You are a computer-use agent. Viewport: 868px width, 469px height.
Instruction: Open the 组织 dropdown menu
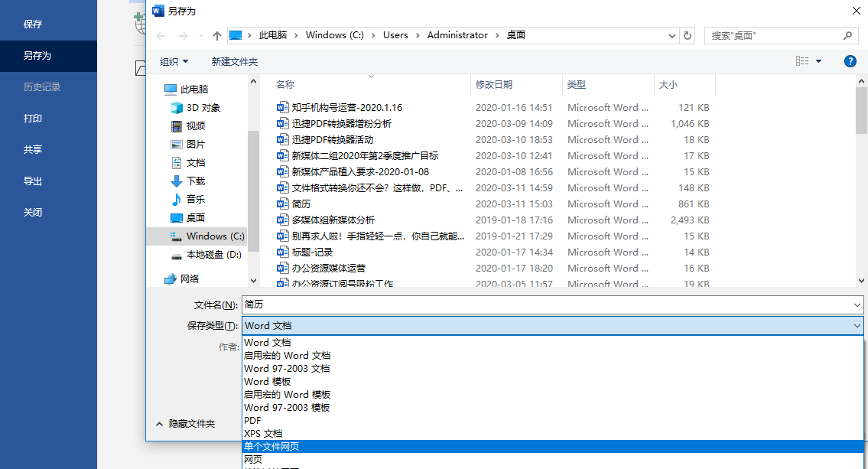coord(174,61)
